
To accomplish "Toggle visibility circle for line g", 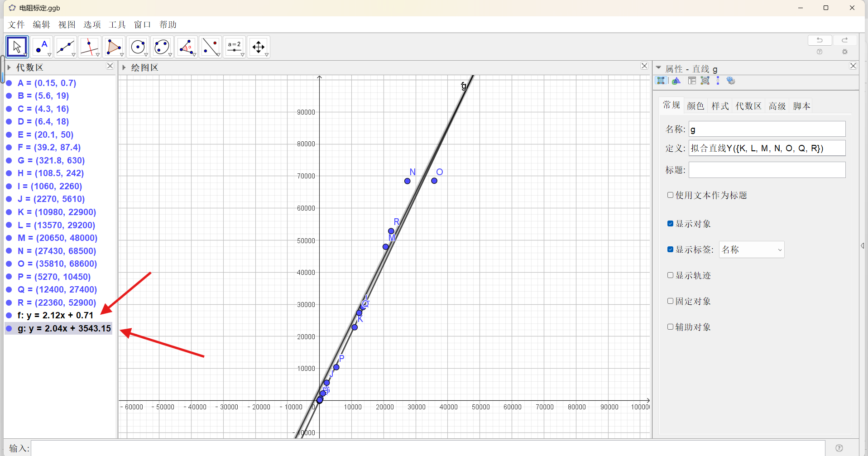I will 9,329.
